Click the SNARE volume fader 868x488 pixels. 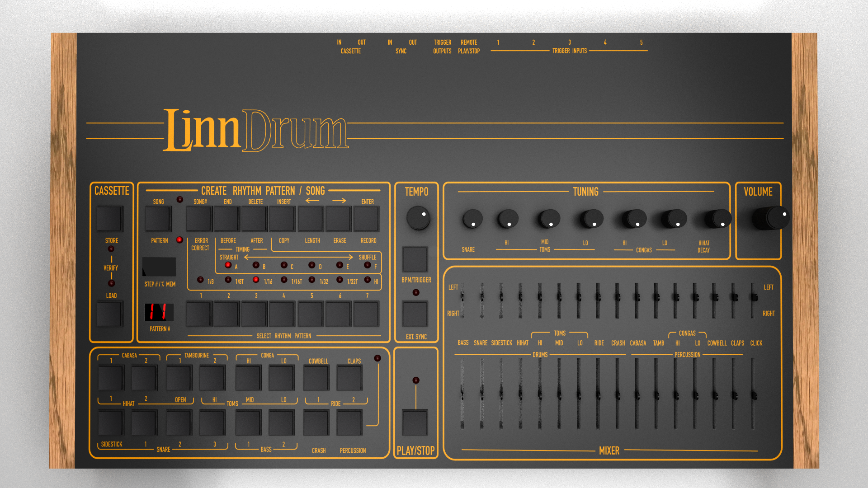(481, 393)
